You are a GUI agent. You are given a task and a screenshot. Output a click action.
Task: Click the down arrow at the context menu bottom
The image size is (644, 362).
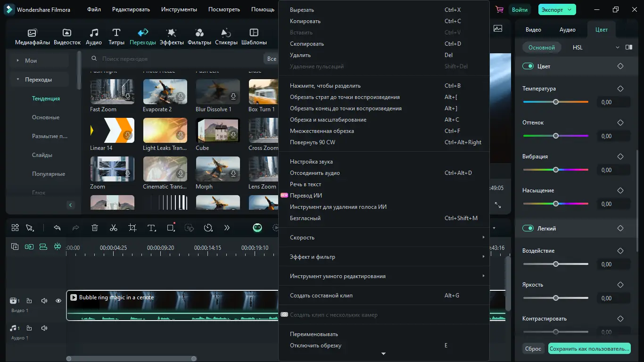tap(383, 354)
